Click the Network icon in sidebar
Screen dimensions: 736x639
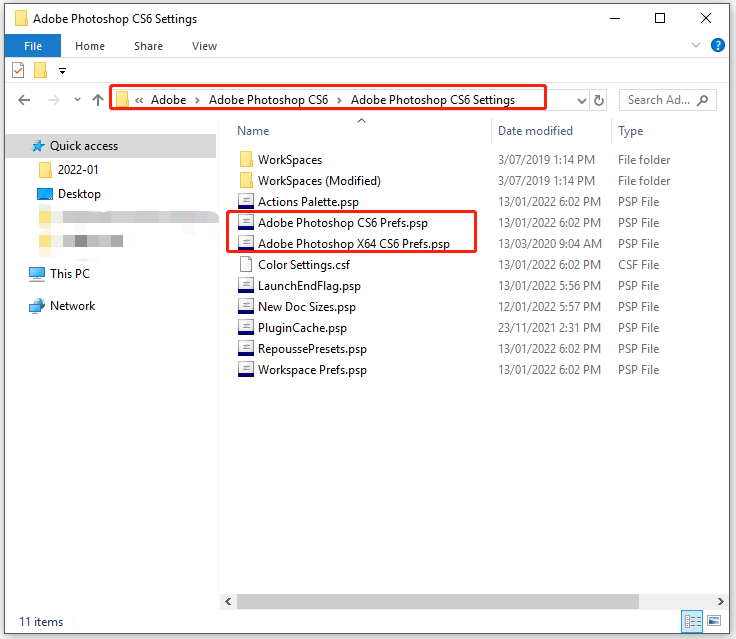coord(37,306)
